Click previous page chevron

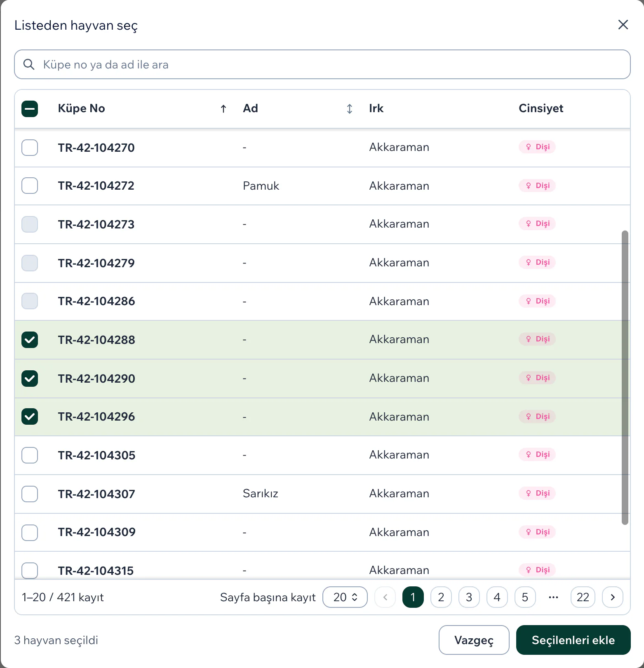(385, 597)
